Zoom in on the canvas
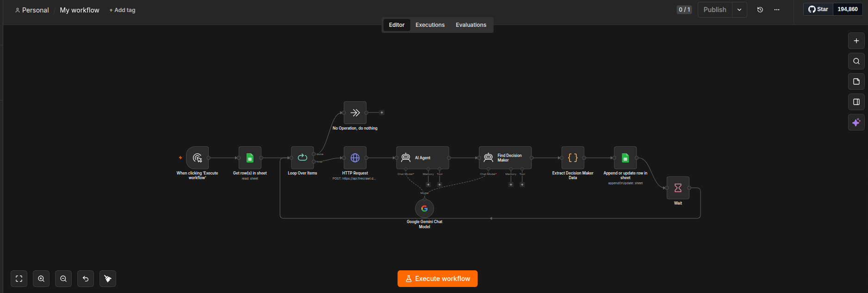This screenshot has height=293, width=868. (x=41, y=279)
